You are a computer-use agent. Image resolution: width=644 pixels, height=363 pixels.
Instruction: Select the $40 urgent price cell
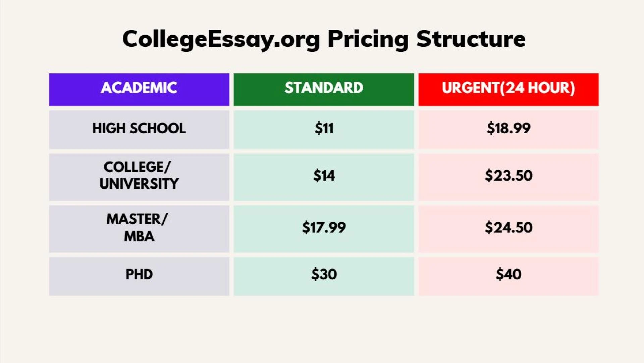coord(508,276)
